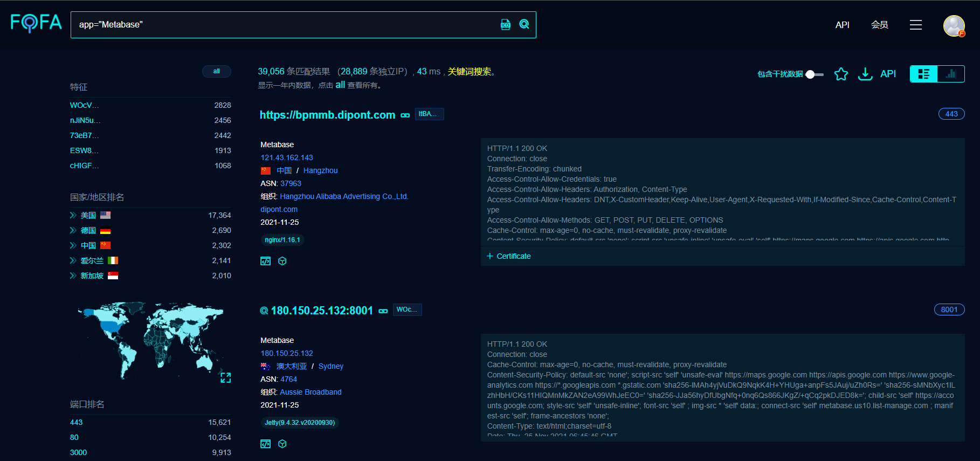Screen dimensions: 980x461
Task: Click the all filter pill
Action: (217, 71)
